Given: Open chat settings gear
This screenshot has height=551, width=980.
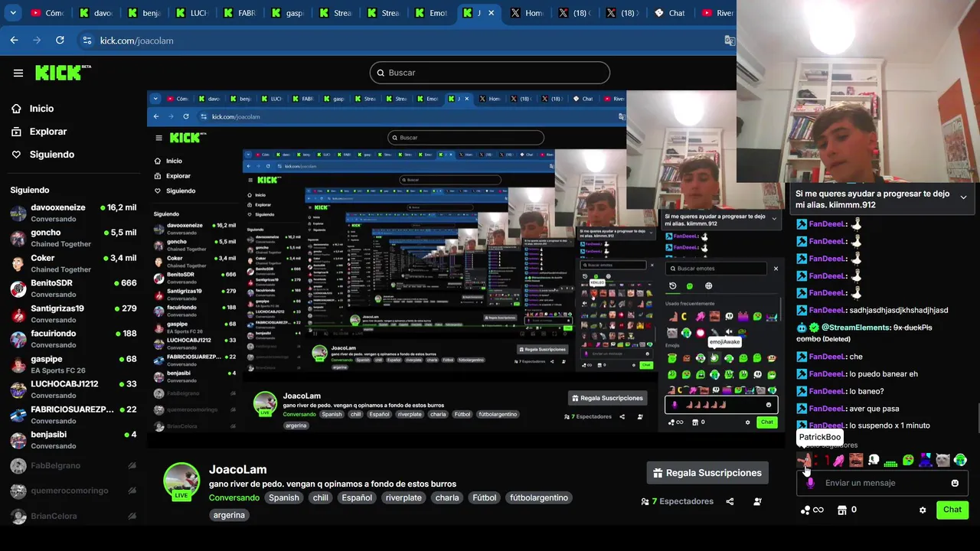Looking at the screenshot, I should (923, 510).
